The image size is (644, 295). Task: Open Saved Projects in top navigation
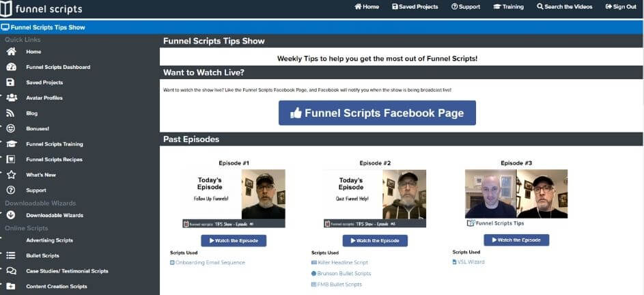tap(415, 7)
